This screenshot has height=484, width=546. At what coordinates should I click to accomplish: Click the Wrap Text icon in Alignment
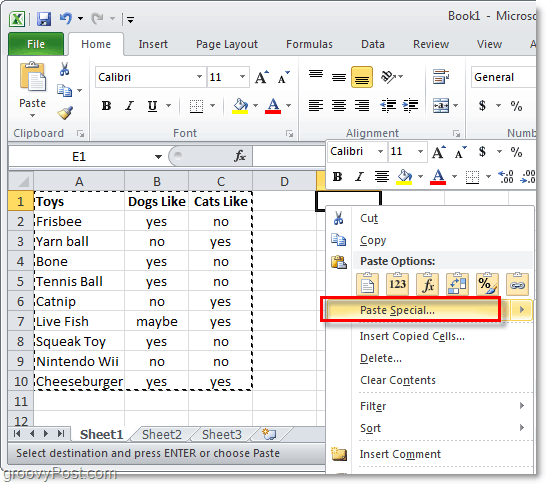click(x=440, y=76)
